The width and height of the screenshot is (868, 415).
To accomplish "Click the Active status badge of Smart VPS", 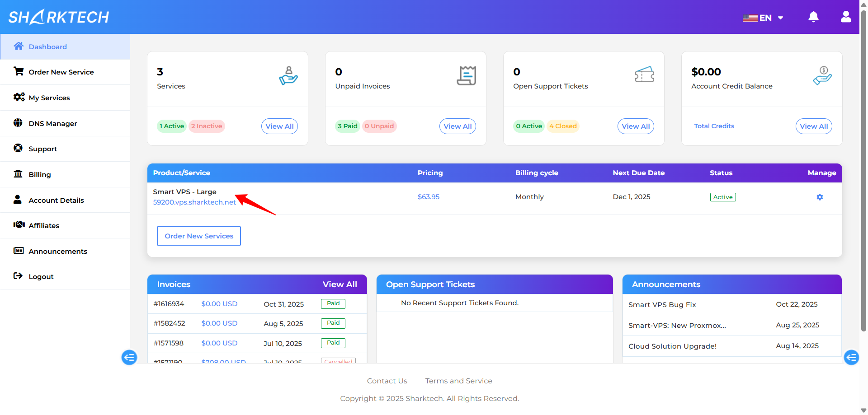I will (723, 197).
